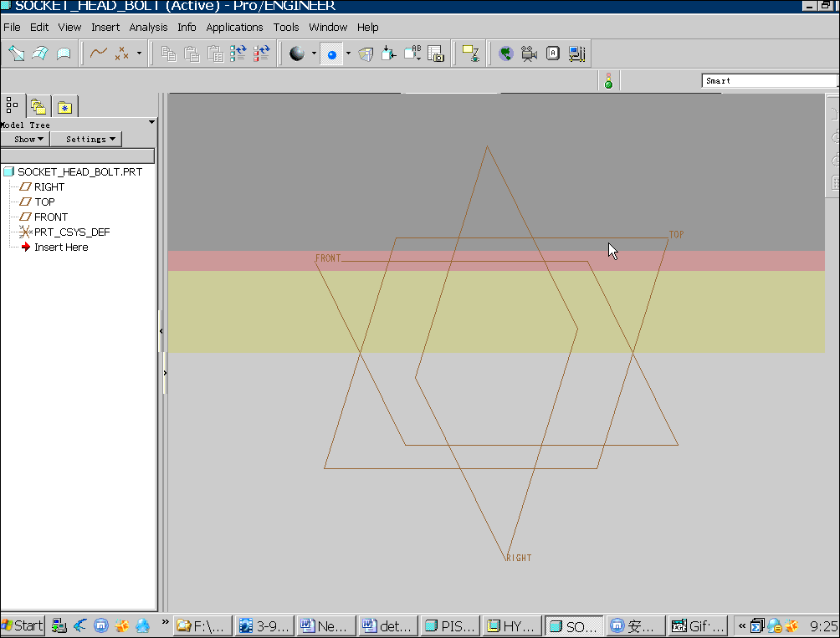This screenshot has height=638, width=840.
Task: Click the right-arrow sash handle
Action: pyautogui.click(x=165, y=373)
